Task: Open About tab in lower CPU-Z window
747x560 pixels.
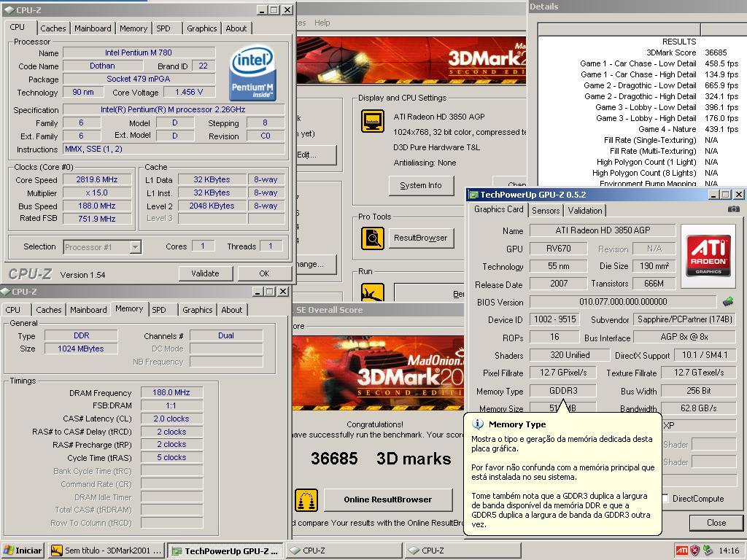Action: click(232, 310)
